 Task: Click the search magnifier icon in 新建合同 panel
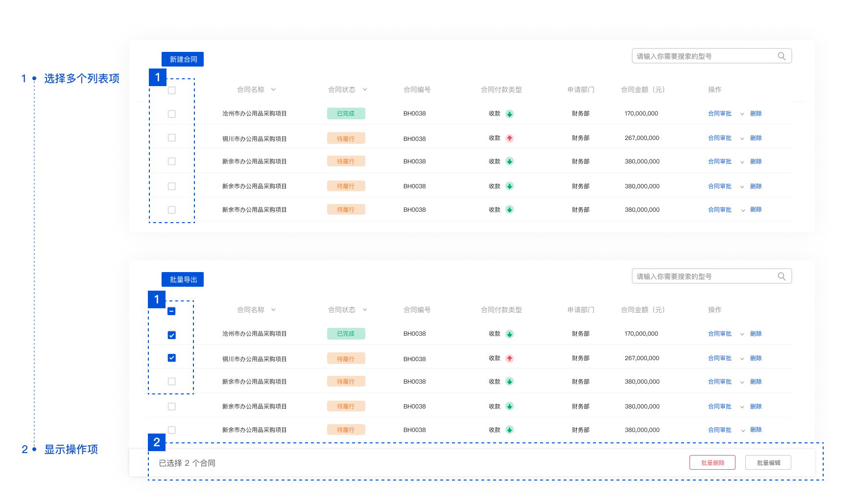(x=782, y=56)
